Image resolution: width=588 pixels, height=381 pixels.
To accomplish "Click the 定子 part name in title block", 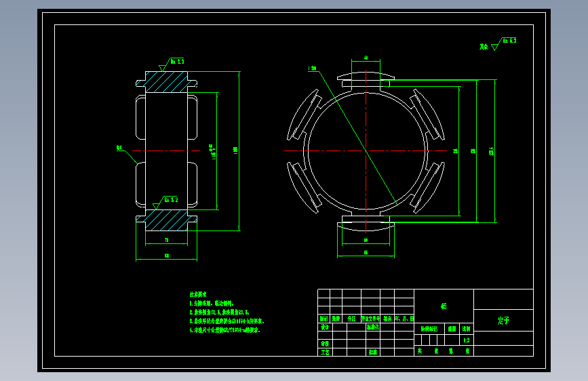I will [503, 321].
